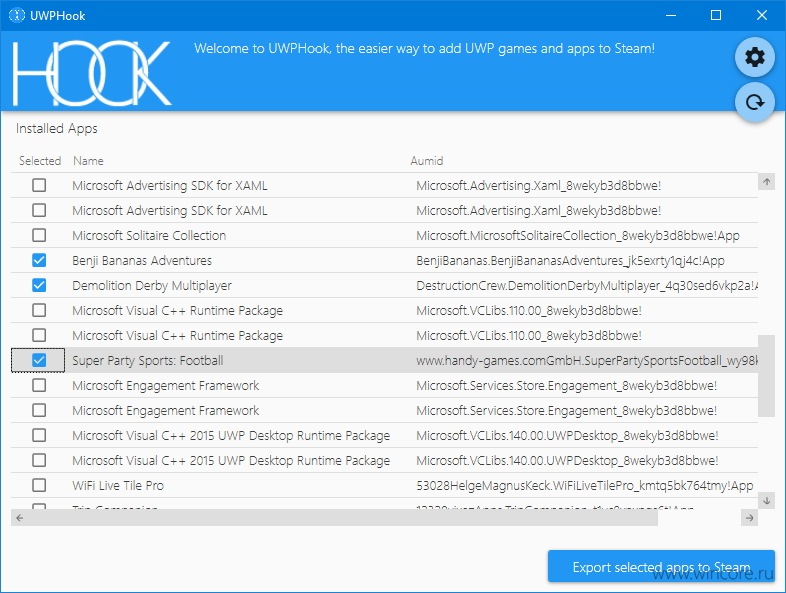Uncheck Super Party Sports: Football
Screen dimensions: 786x593
point(39,360)
